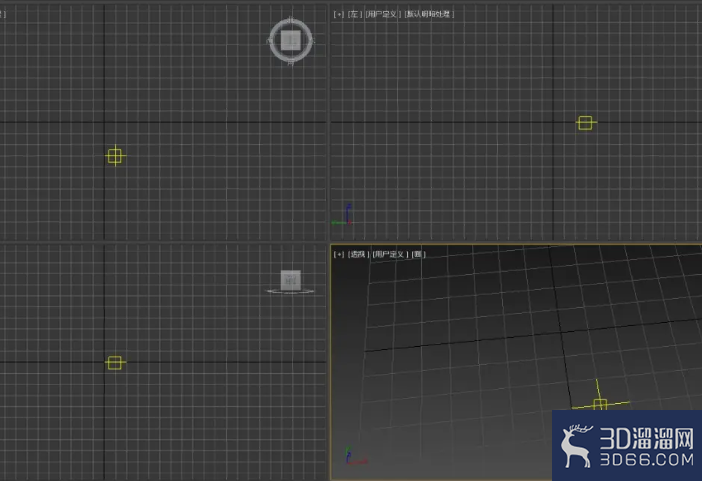Click the axis tripod in the left viewport
Screen dimensions: 702x481
[x=342, y=215]
